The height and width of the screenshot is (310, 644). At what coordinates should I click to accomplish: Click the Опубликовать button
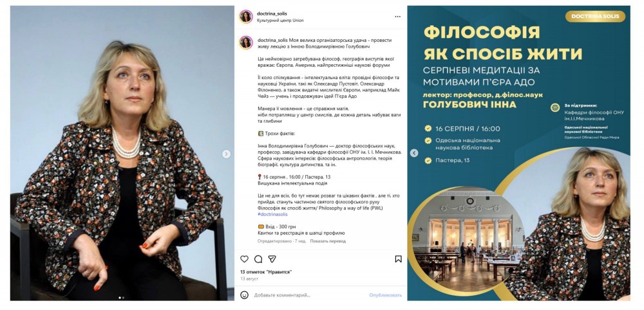point(385,295)
